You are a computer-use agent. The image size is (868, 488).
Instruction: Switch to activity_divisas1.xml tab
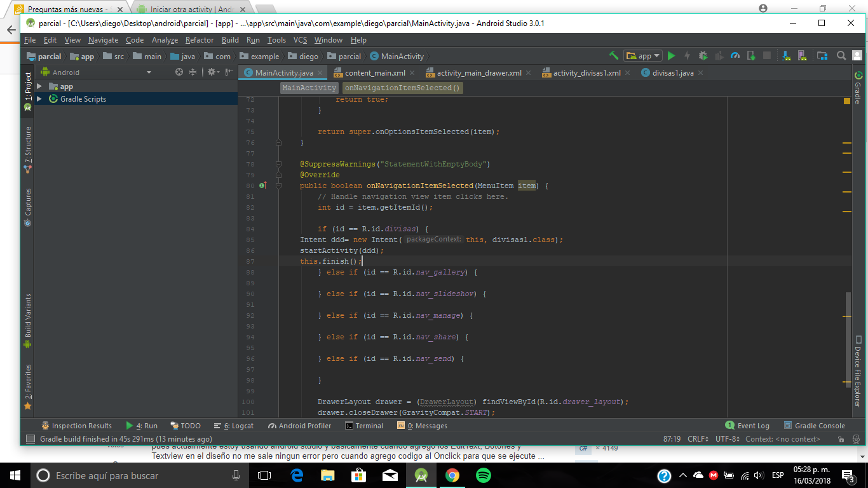point(587,72)
